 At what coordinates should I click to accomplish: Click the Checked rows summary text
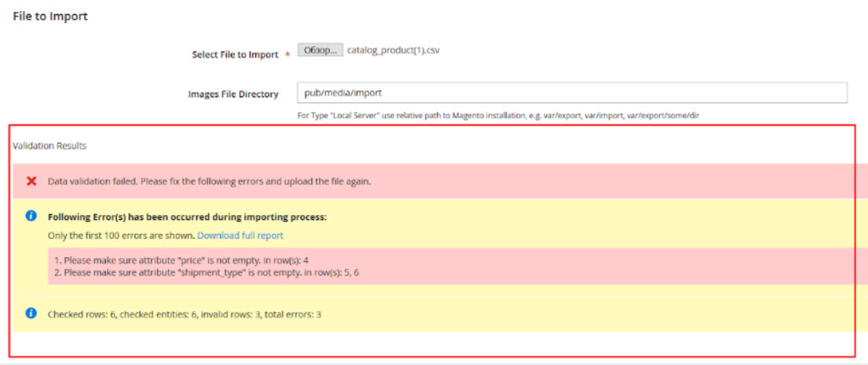185,315
